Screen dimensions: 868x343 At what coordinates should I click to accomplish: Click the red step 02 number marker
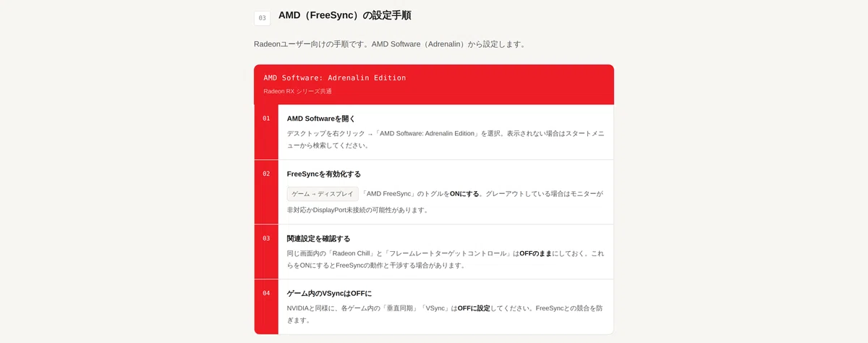coord(266,174)
